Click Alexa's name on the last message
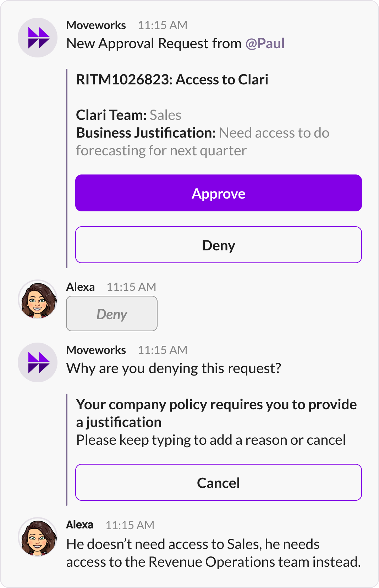Viewport: 379px width, 588px height. [80, 525]
